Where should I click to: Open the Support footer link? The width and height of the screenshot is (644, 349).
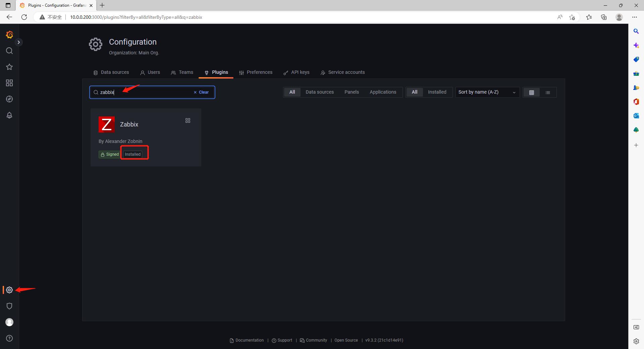pyautogui.click(x=282, y=340)
